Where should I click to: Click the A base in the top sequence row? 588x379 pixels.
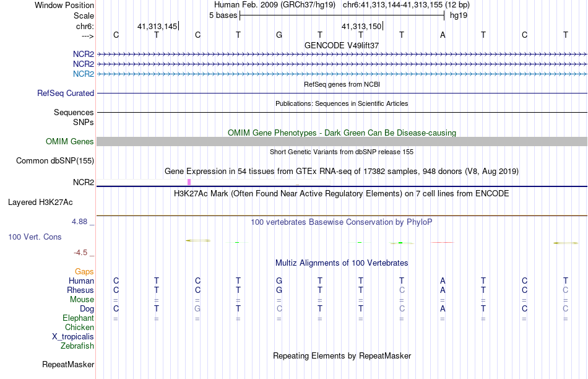(443, 35)
